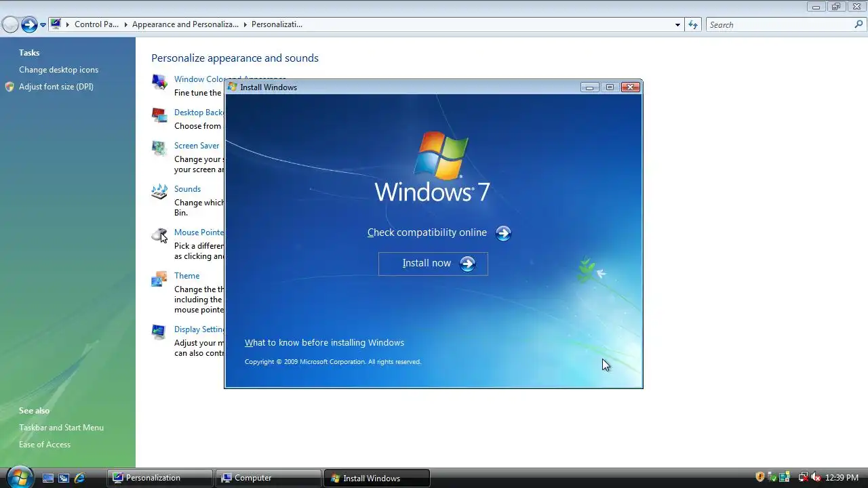The height and width of the screenshot is (488, 868).
Task: Click the Theme icon in Personalization
Action: (159, 279)
